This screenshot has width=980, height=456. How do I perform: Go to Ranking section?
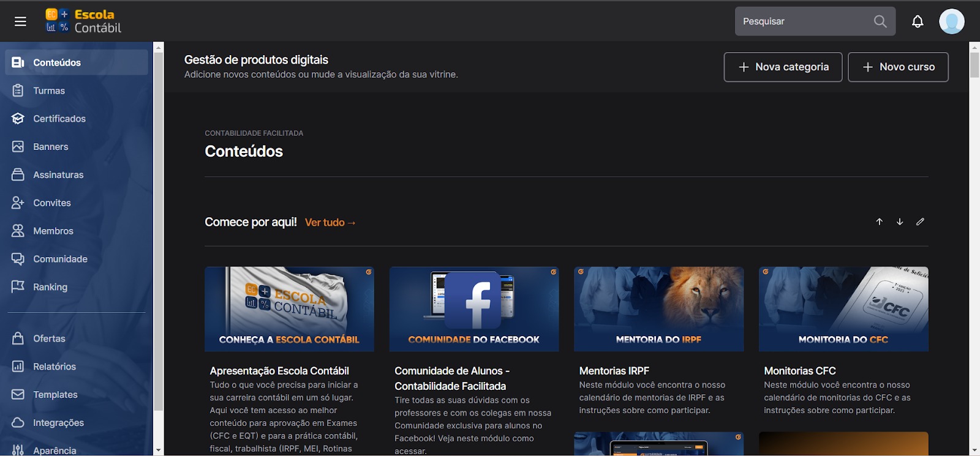77,286
